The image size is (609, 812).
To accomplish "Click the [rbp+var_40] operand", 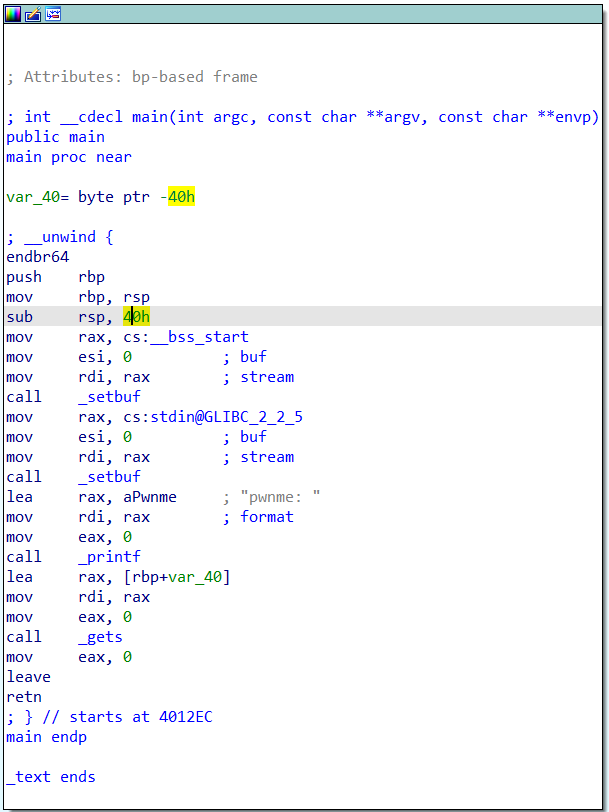I will click(x=177, y=577).
